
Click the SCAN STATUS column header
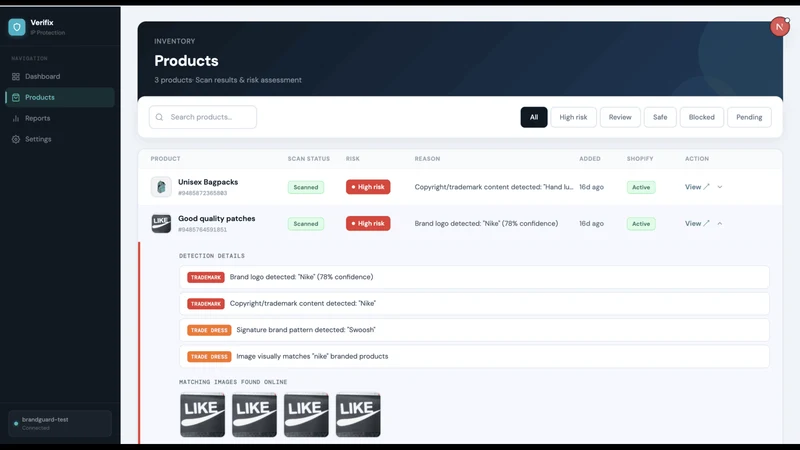(309, 159)
